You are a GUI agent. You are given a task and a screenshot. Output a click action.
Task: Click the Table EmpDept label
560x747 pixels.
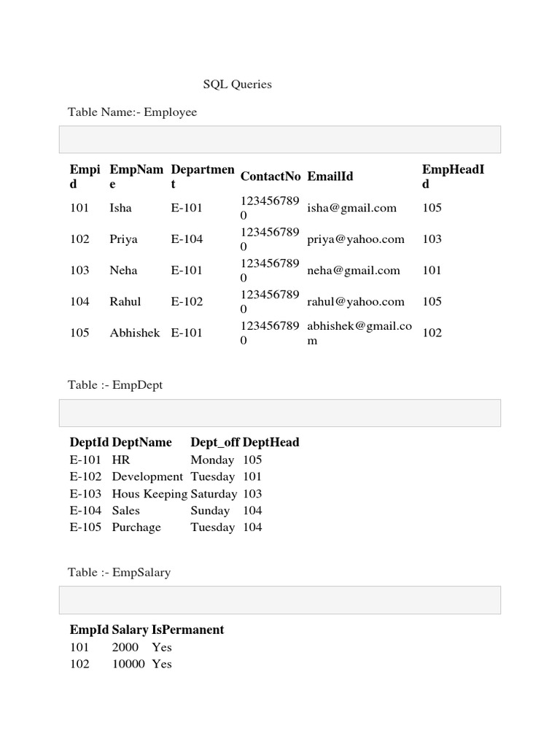(x=115, y=385)
